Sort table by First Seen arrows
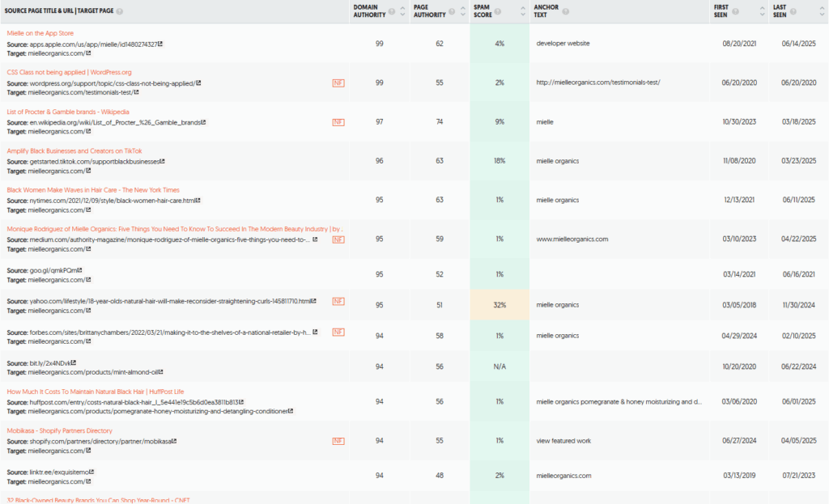The height and width of the screenshot is (504, 829). pyautogui.click(x=763, y=11)
